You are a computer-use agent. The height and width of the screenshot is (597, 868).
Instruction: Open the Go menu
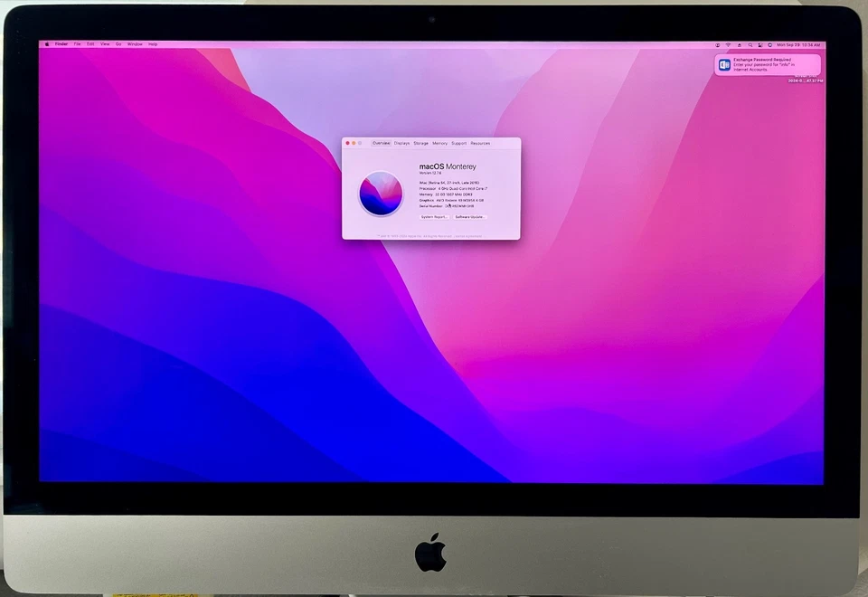[x=118, y=43]
